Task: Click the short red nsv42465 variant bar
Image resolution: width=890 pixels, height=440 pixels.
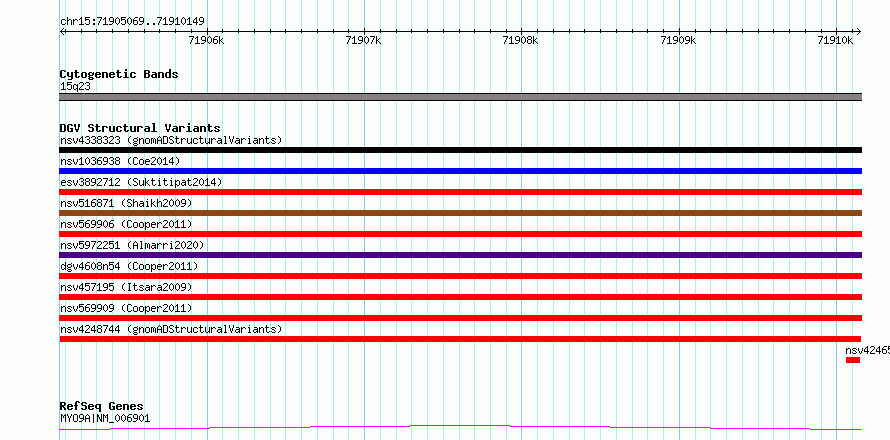Action: [853, 360]
